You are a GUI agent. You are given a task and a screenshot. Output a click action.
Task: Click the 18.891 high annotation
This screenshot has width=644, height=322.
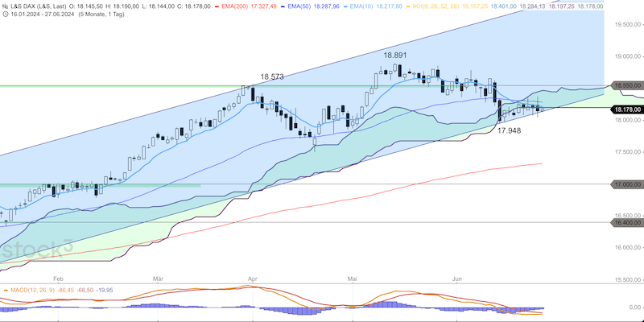tap(395, 56)
